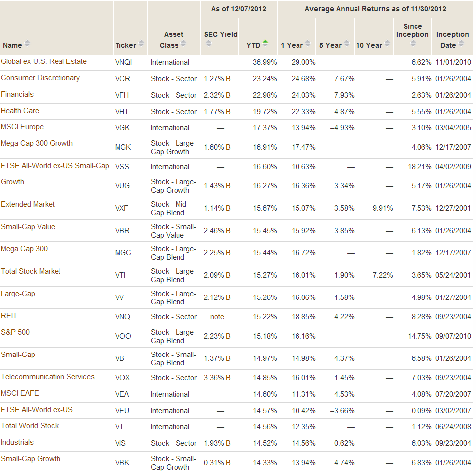Select inception date 09/07/2010
476x475 pixels.
point(453,336)
